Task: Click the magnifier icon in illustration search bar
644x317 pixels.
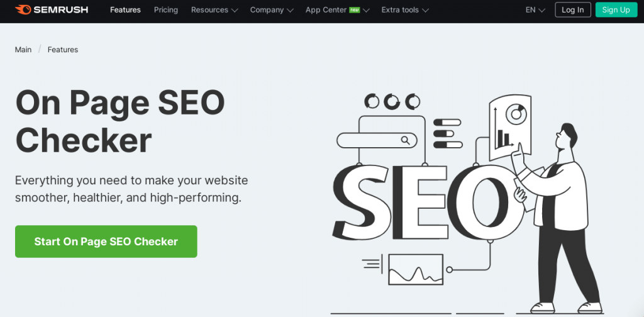Action: pos(406,140)
